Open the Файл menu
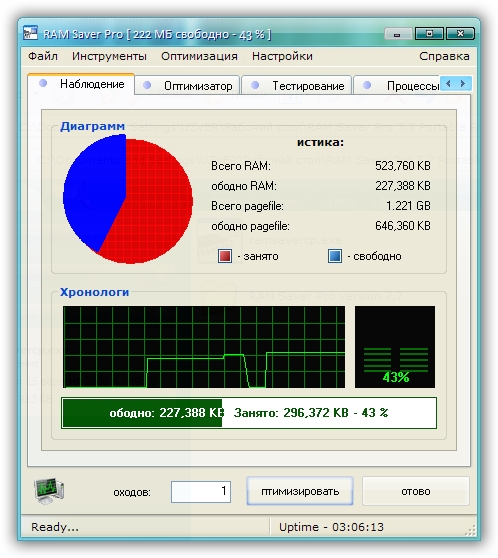 (43, 56)
